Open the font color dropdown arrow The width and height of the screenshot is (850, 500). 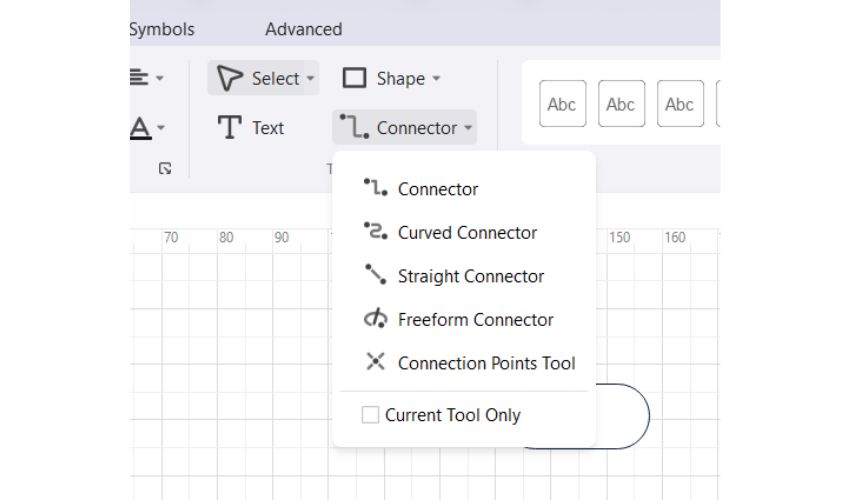(161, 128)
